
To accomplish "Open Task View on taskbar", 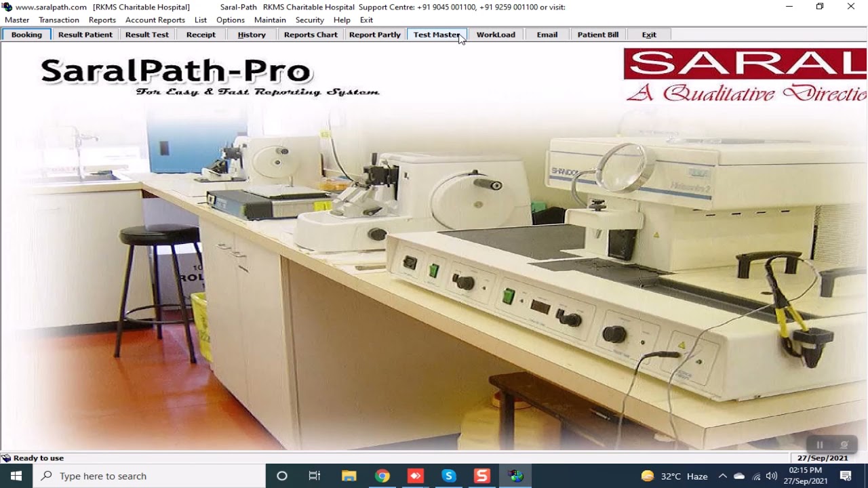I will coord(315,476).
